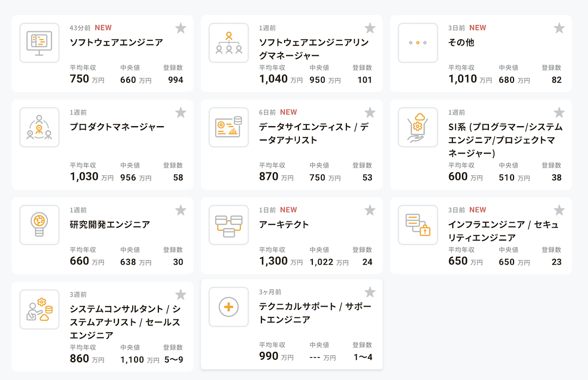Click the インフラエンジニア lock icon
The height and width of the screenshot is (380, 588).
click(x=418, y=225)
